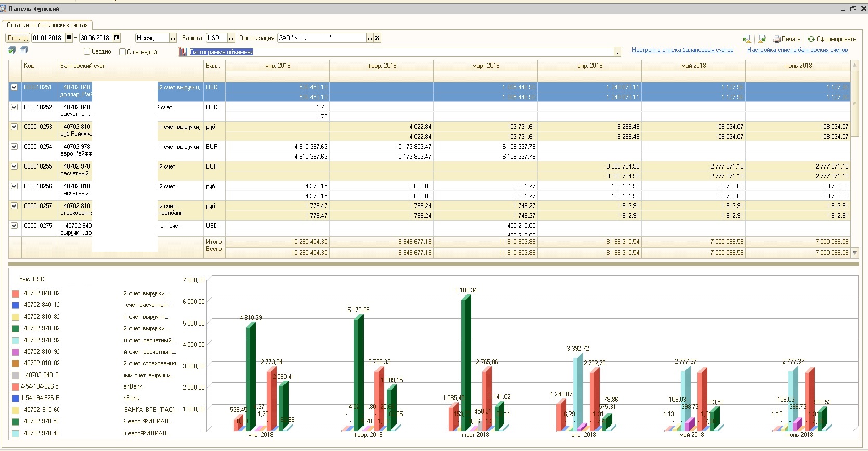Click the cyan bar labeled 3 392,72
Screen dimensions: 868x451
coord(578,393)
